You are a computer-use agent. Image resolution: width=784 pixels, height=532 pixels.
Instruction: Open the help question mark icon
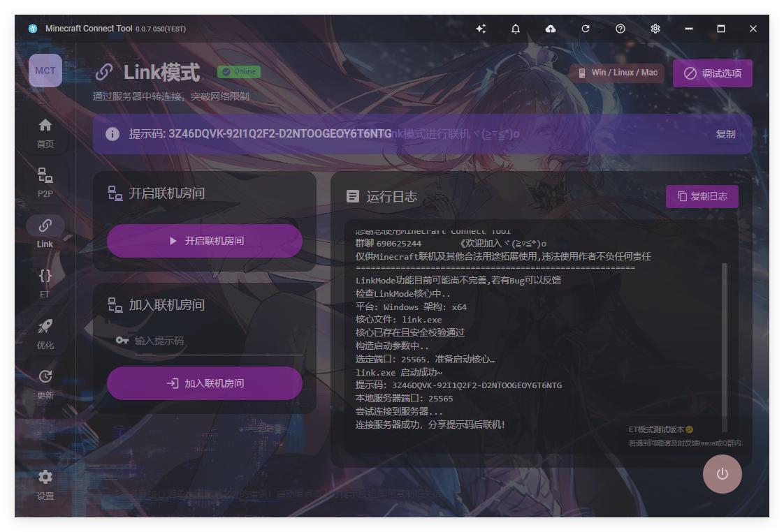(620, 29)
